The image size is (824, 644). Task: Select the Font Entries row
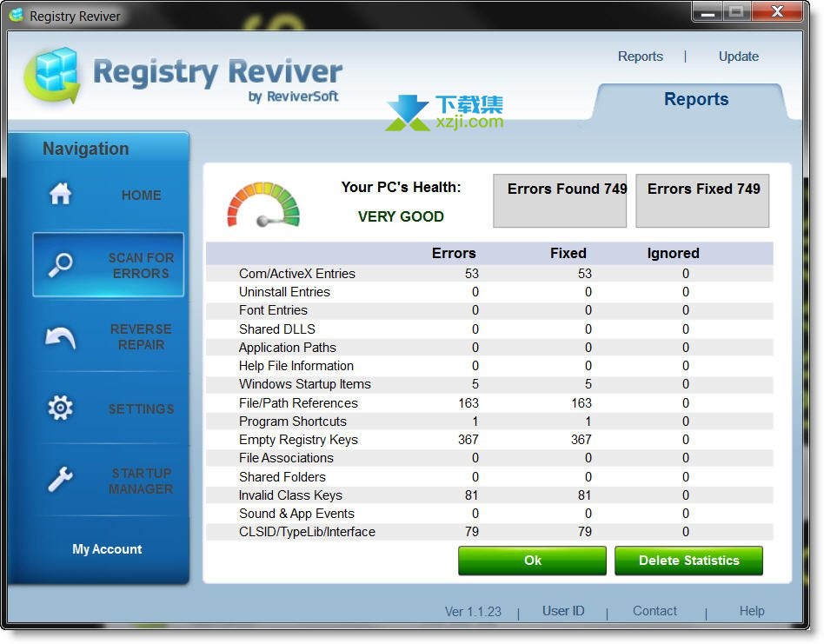click(489, 310)
